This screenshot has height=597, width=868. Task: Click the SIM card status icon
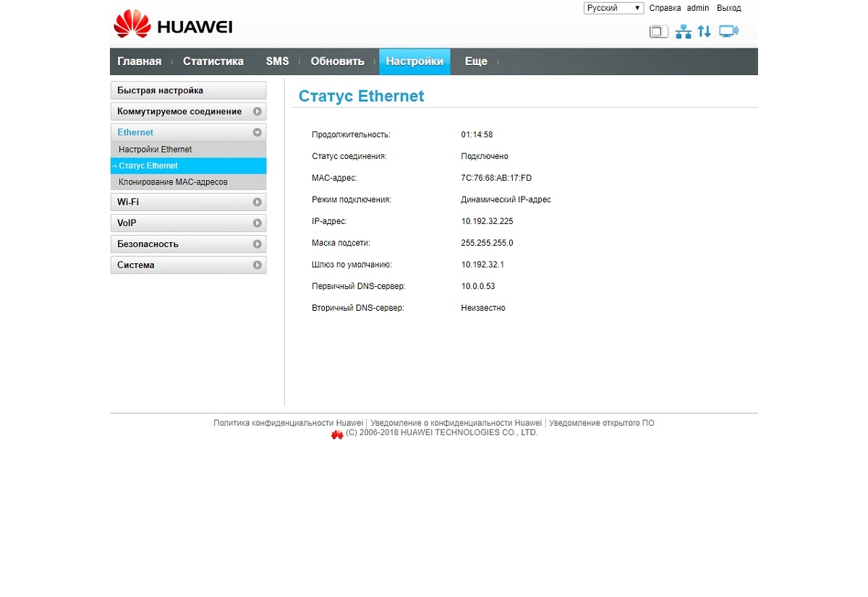point(658,32)
